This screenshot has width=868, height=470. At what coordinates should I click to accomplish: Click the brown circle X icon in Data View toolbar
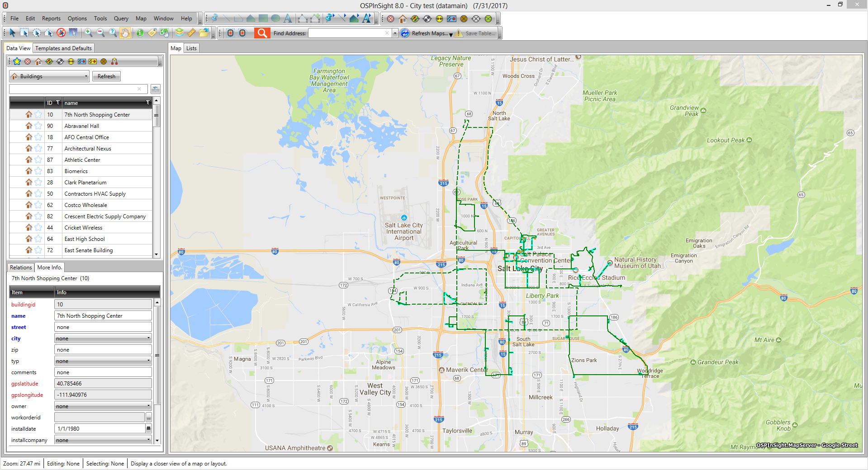point(104,61)
